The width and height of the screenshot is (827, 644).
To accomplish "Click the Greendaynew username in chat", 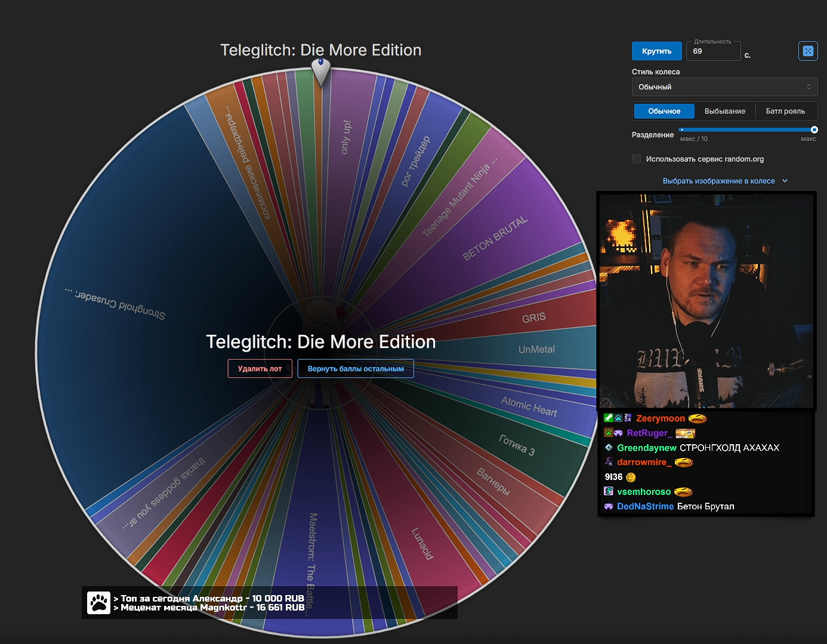I will pos(647,448).
